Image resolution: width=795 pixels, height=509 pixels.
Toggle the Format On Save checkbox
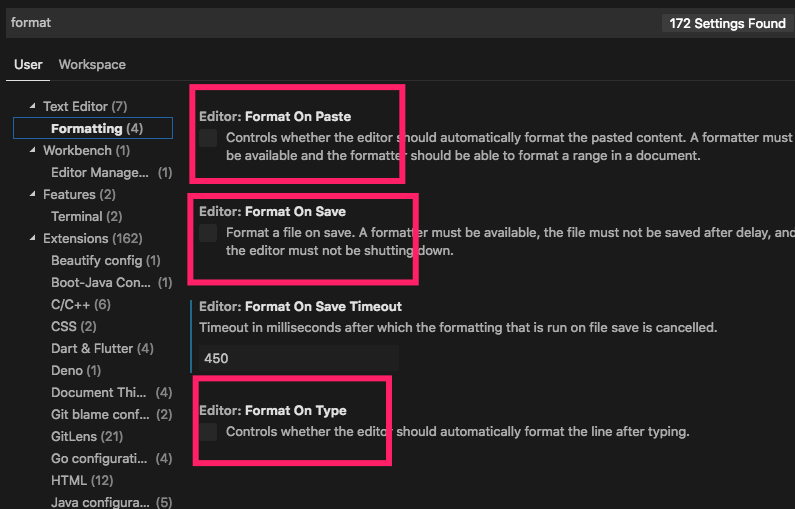[208, 233]
